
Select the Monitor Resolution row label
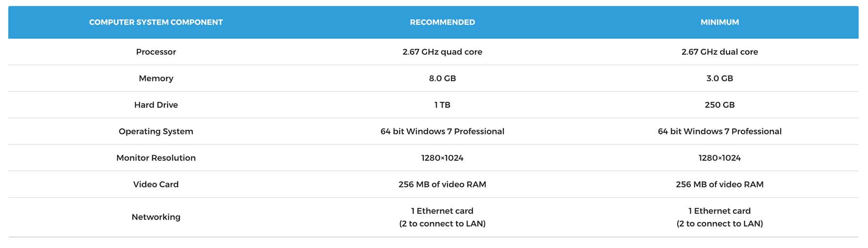pyautogui.click(x=155, y=158)
